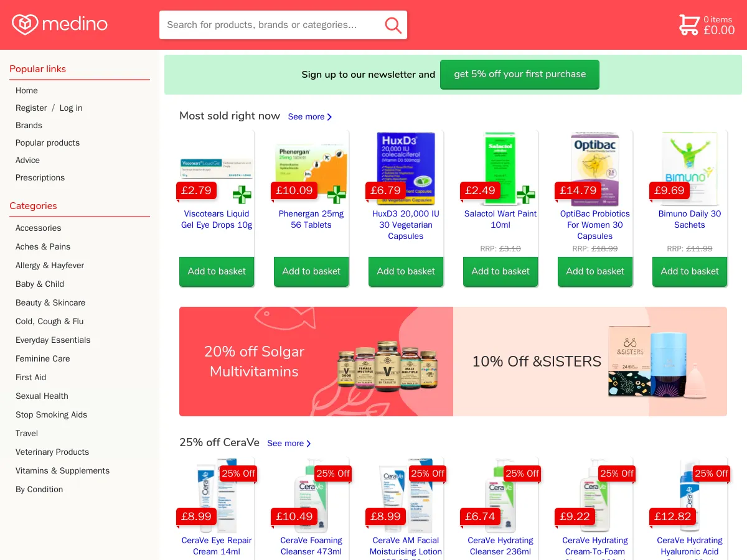Click the £9.69 price tag on Bimuno

[x=669, y=190]
